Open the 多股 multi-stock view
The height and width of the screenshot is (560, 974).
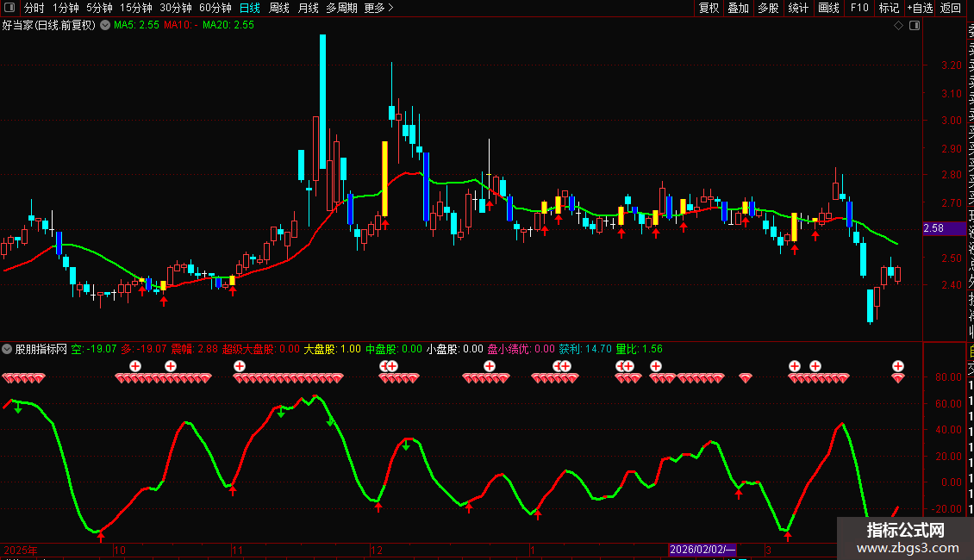pos(768,8)
